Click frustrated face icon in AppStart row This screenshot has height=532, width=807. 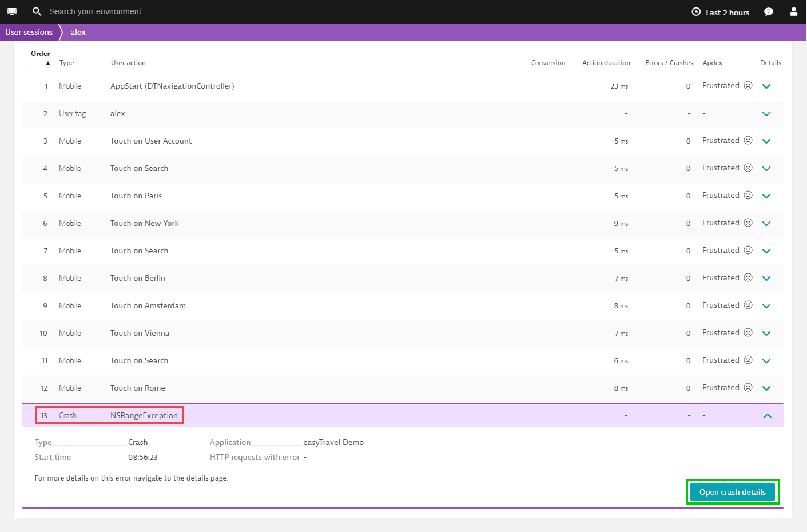click(748, 85)
